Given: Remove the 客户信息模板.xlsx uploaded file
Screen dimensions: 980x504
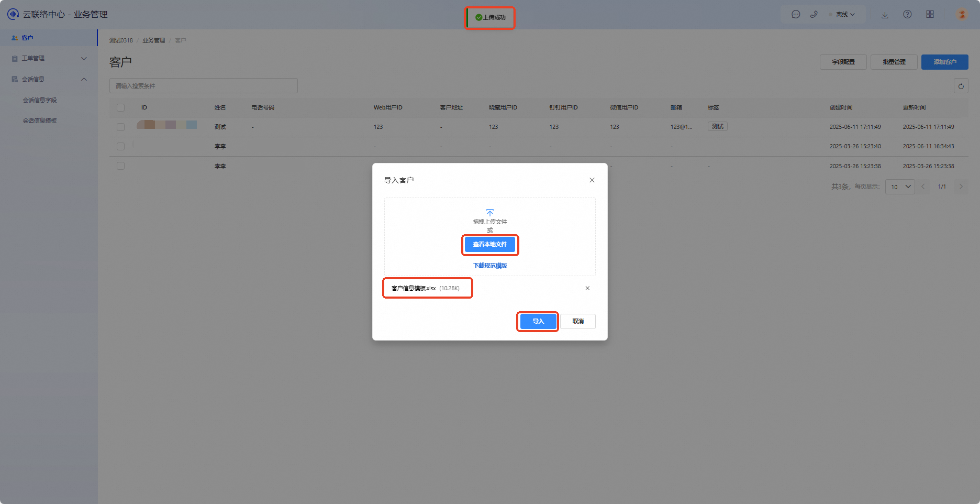Looking at the screenshot, I should pos(587,288).
